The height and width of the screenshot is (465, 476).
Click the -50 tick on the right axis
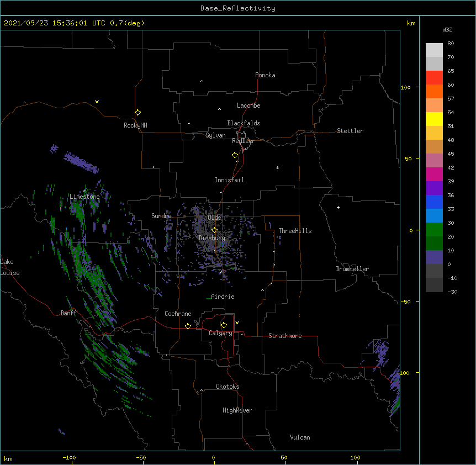tap(405, 302)
